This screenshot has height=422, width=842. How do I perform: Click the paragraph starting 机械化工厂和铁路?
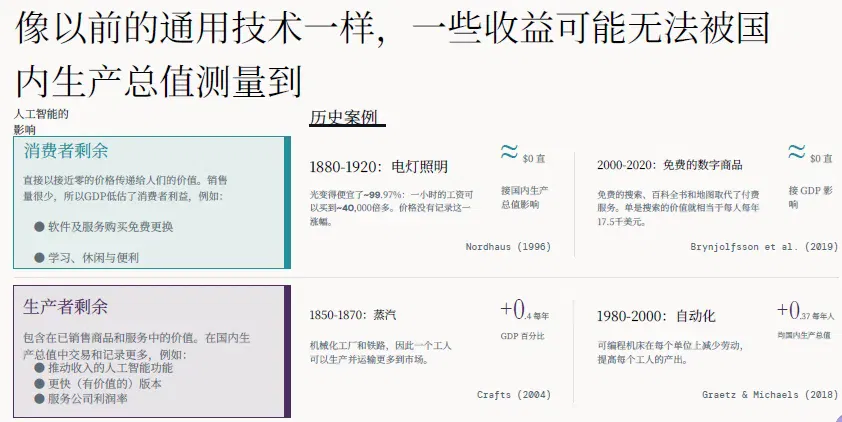(380, 352)
